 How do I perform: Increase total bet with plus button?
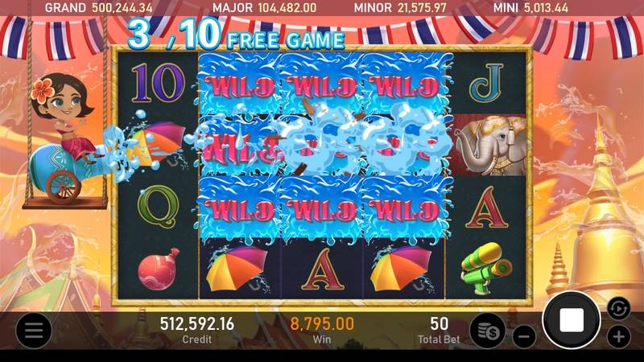[x=618, y=337]
